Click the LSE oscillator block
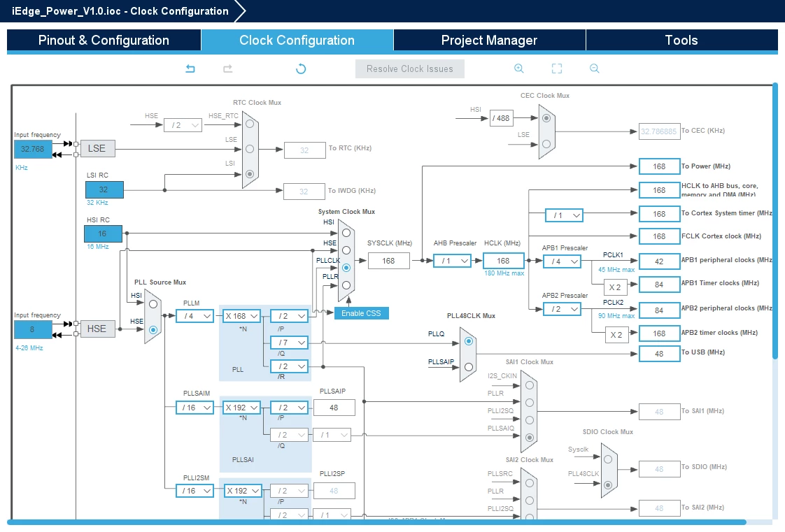This screenshot has height=532, width=785. click(98, 148)
